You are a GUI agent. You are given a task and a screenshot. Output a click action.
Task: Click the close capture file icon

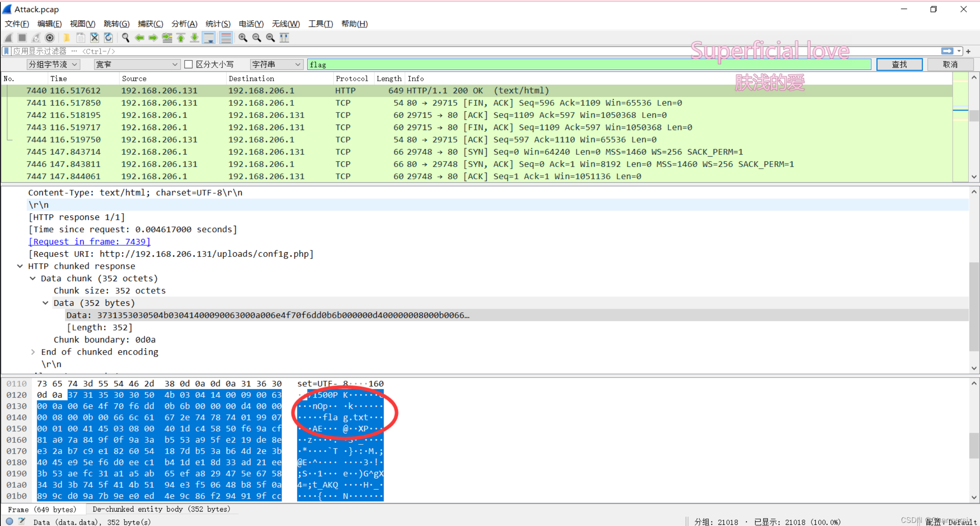tap(94, 38)
